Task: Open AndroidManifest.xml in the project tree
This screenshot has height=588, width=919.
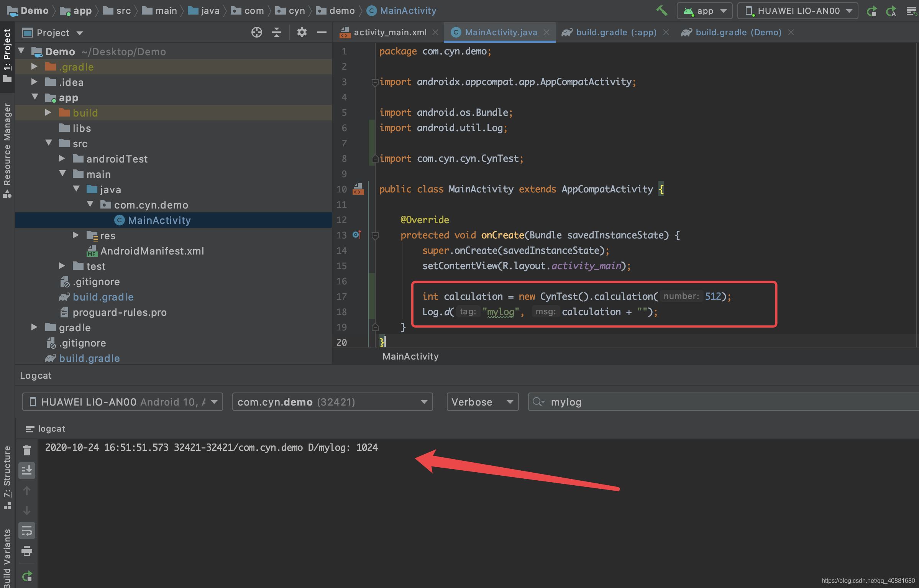Action: tap(152, 251)
